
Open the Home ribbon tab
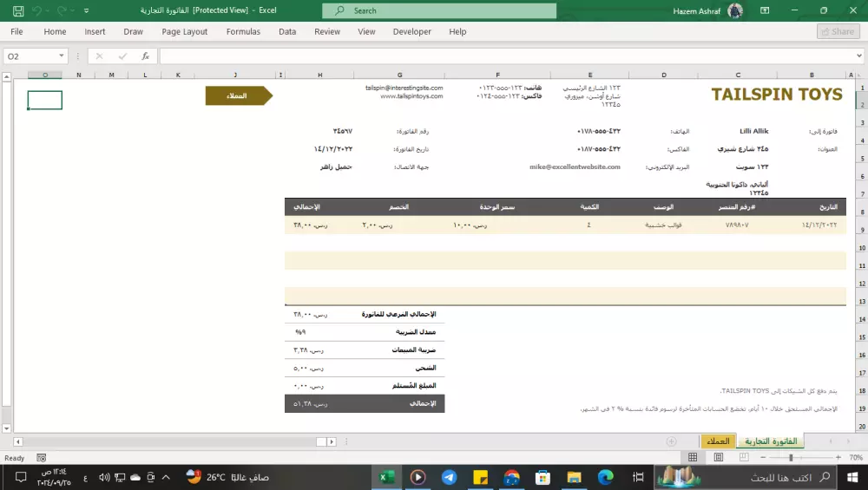coord(55,31)
